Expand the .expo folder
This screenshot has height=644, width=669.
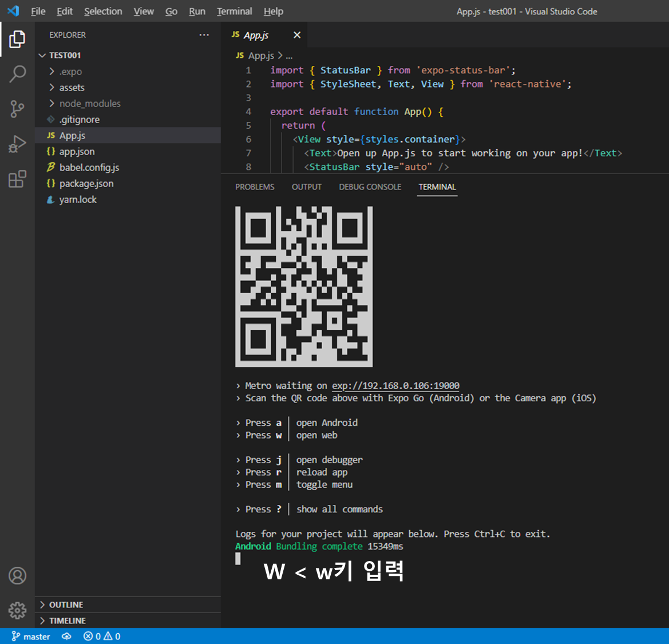coord(52,72)
